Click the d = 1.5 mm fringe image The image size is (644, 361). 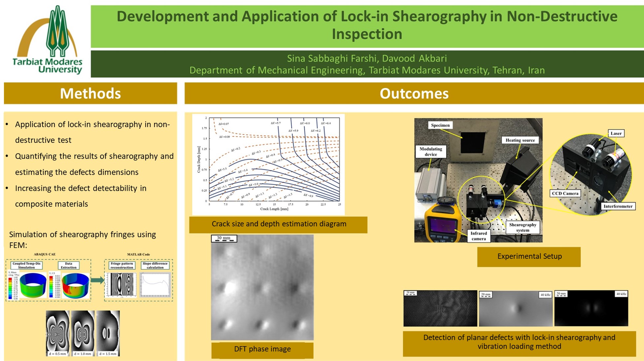coord(108,333)
